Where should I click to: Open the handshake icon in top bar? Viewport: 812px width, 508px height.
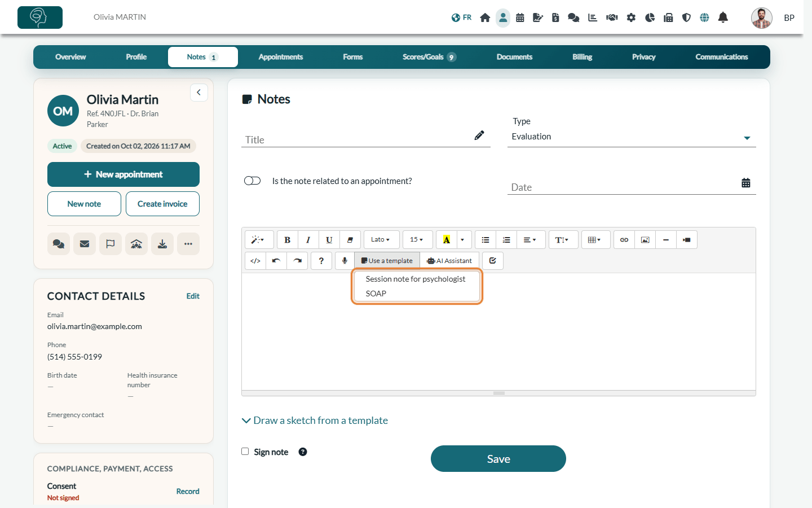click(x=612, y=17)
